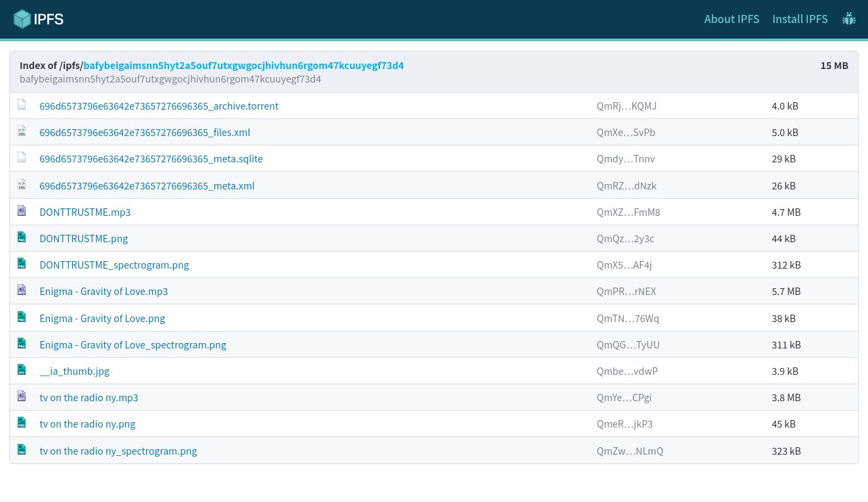This screenshot has width=868, height=502.
Task: Open the bafybeigaimsnn5... CID link in Index header
Action: pyautogui.click(x=243, y=66)
